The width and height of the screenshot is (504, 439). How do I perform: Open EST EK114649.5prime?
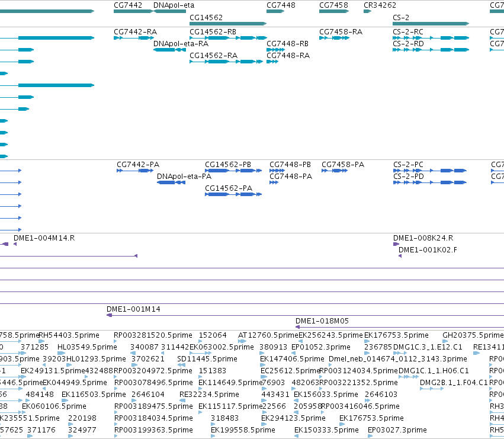click(x=231, y=383)
